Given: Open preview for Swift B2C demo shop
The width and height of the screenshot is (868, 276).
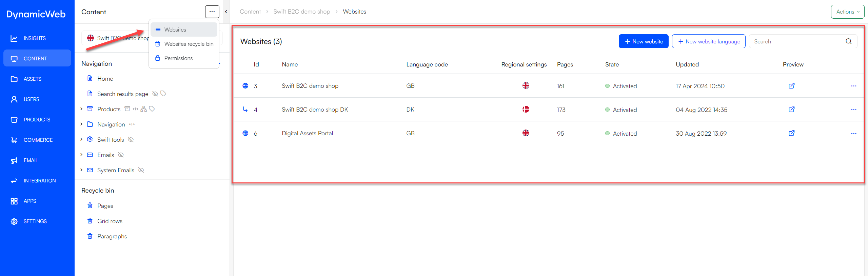Looking at the screenshot, I should (791, 86).
